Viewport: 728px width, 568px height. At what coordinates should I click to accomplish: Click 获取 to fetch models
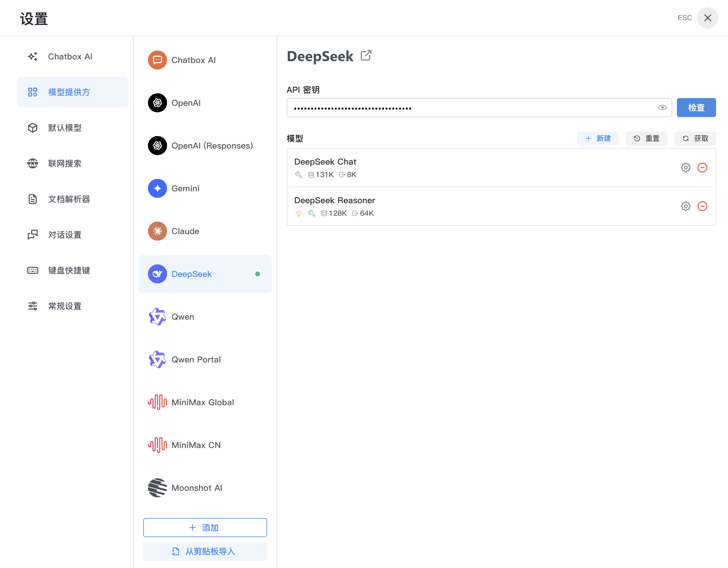pyautogui.click(x=695, y=138)
